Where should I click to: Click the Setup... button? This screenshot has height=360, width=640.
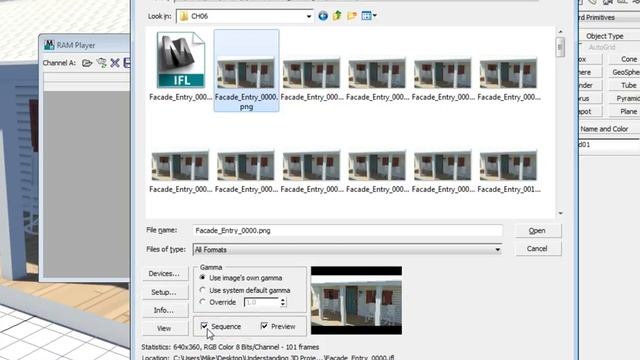click(164, 292)
